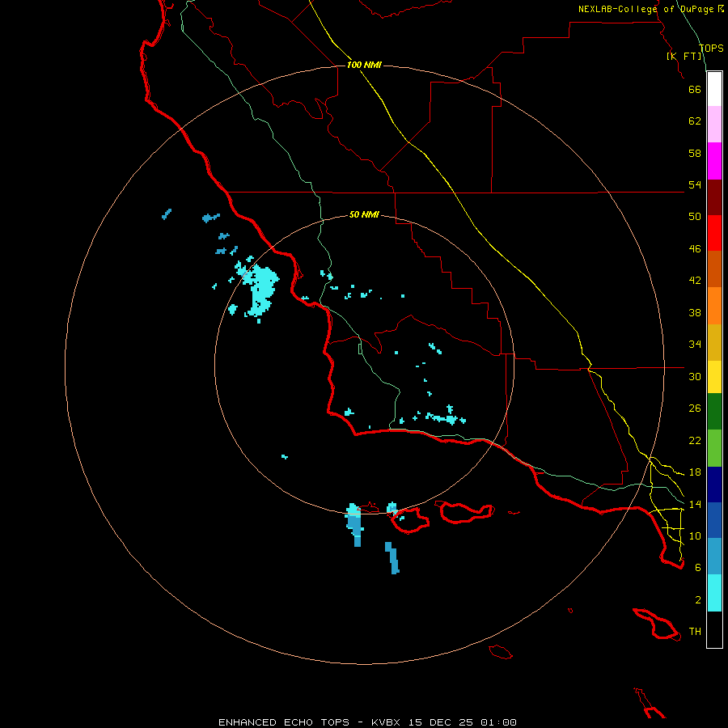
Task: Click the legend value 54
Action: (695, 184)
